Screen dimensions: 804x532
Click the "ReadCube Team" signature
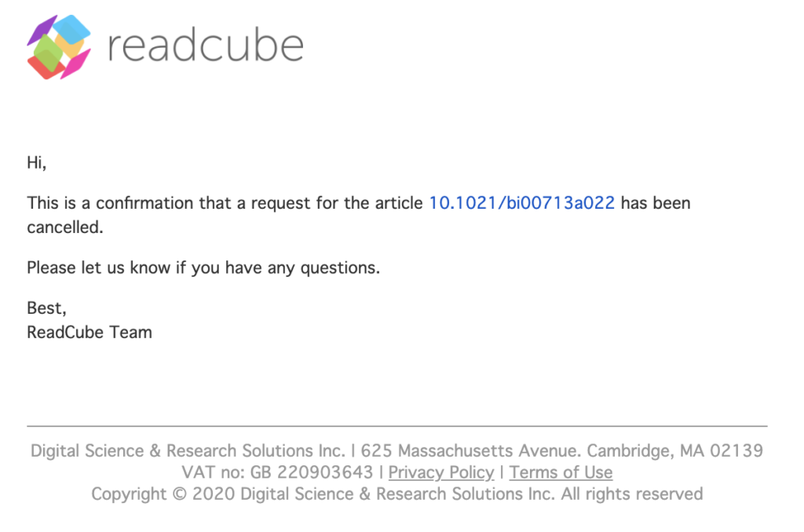[90, 332]
